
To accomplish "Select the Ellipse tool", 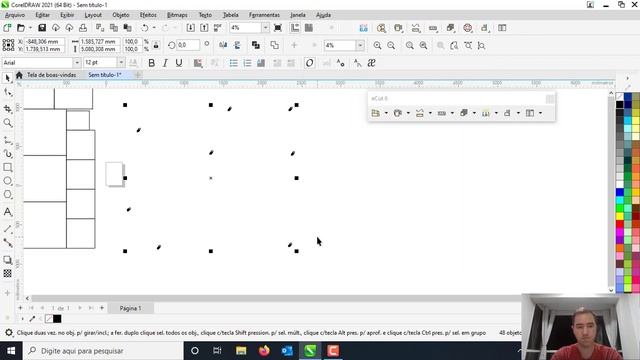I will pos(8,181).
